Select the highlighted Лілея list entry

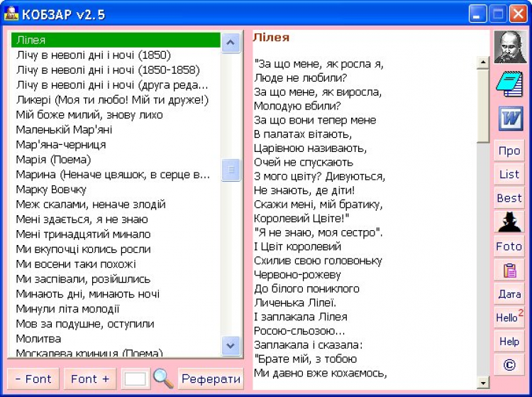tap(116, 40)
